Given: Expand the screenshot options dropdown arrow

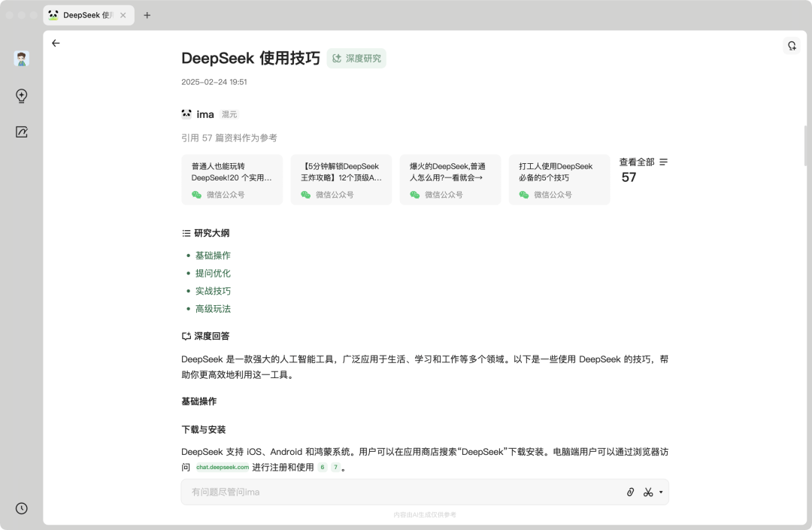Looking at the screenshot, I should point(661,492).
